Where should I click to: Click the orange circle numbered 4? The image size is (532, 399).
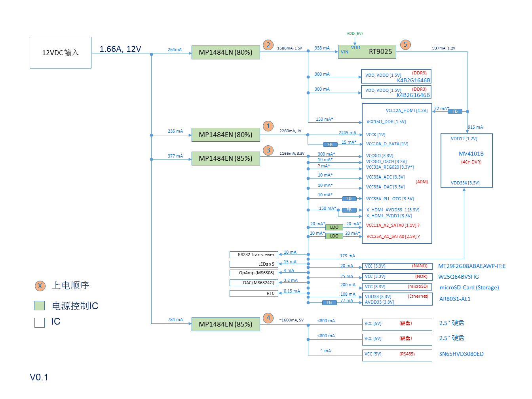(x=268, y=318)
